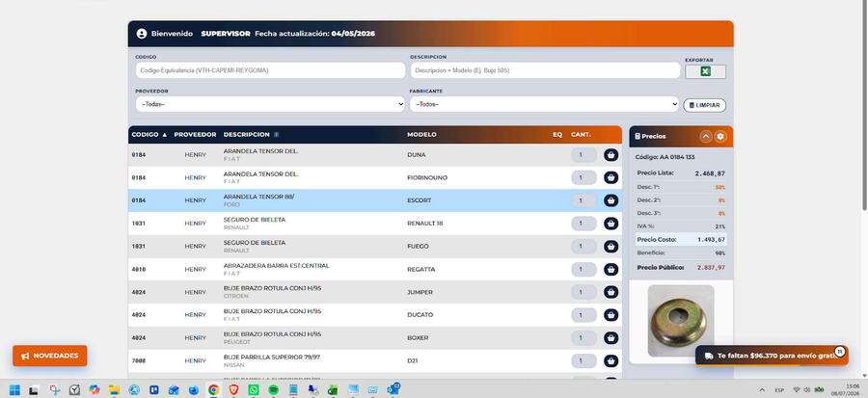Add the FUEGO seguro de bieleta to cart
This screenshot has height=398, width=868.
(610, 246)
